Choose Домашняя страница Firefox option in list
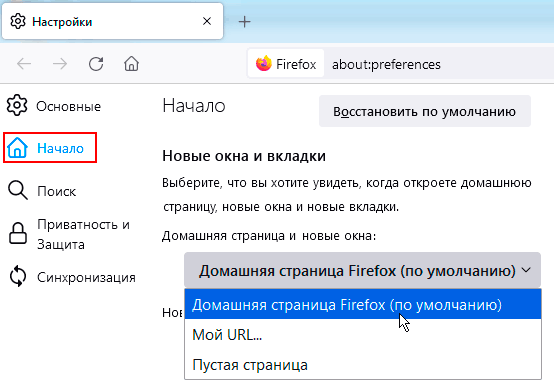 click(x=363, y=304)
